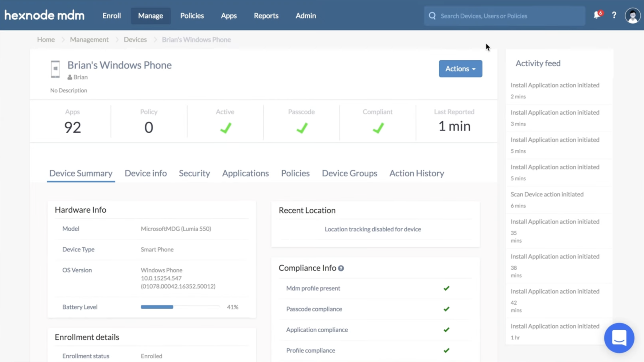
Task: Click the search magnifier icon
Action: click(432, 16)
